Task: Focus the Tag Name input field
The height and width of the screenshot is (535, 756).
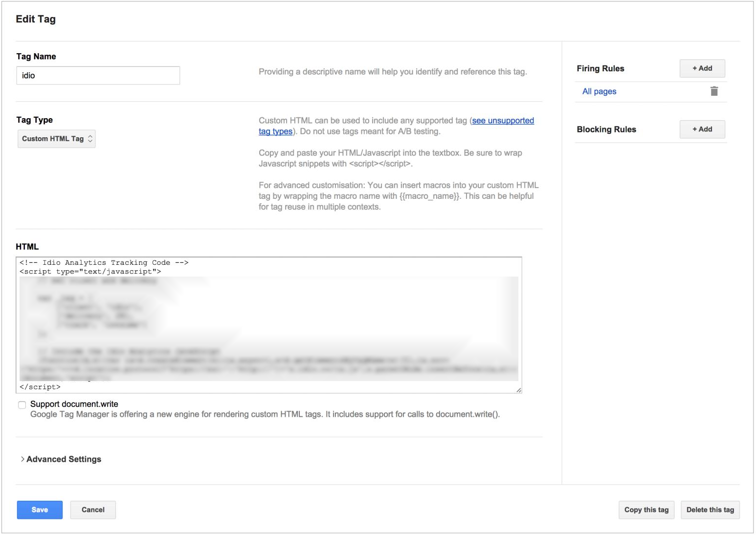Action: [x=98, y=75]
